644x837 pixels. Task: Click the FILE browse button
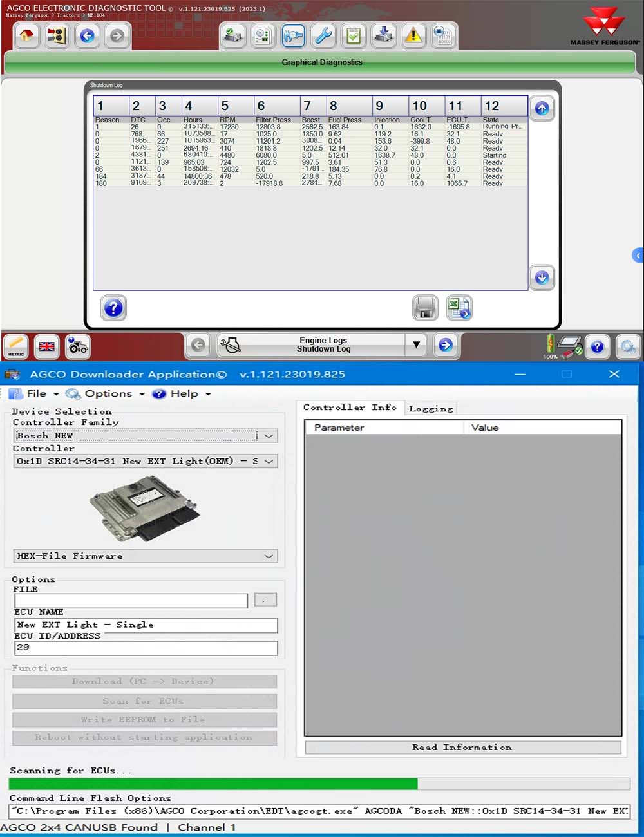[265, 600]
